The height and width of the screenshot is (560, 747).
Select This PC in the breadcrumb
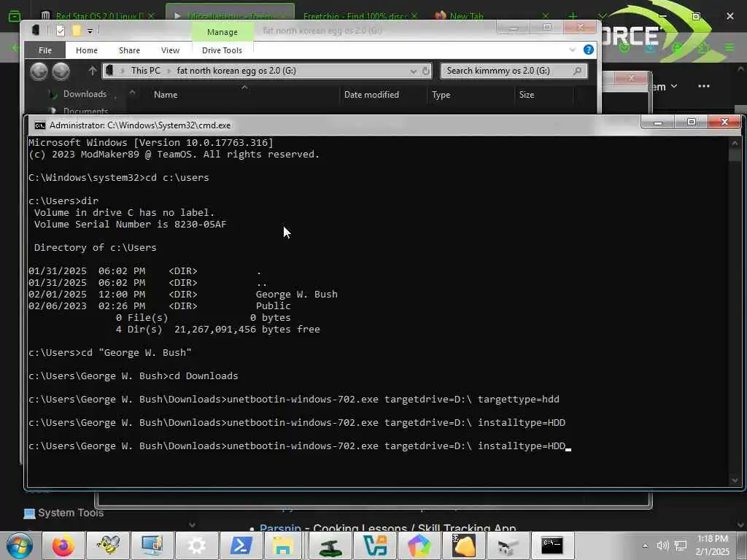(146, 71)
